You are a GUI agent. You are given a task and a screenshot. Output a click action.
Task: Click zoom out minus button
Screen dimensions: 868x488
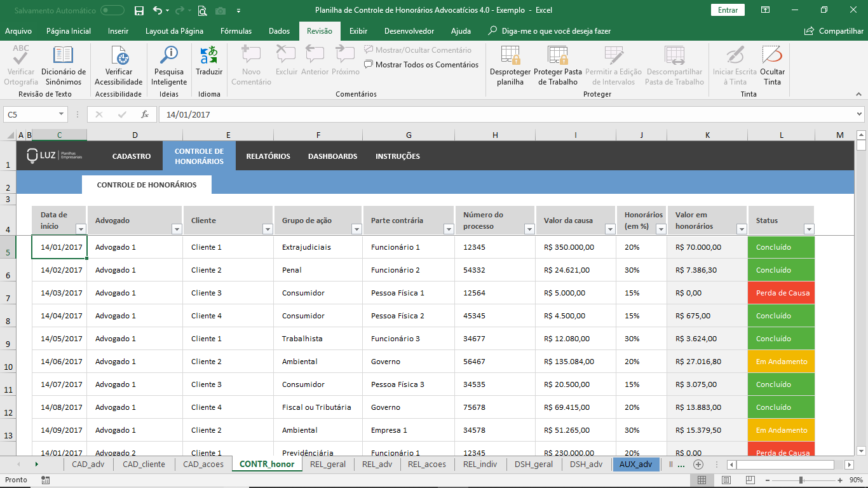tap(768, 480)
